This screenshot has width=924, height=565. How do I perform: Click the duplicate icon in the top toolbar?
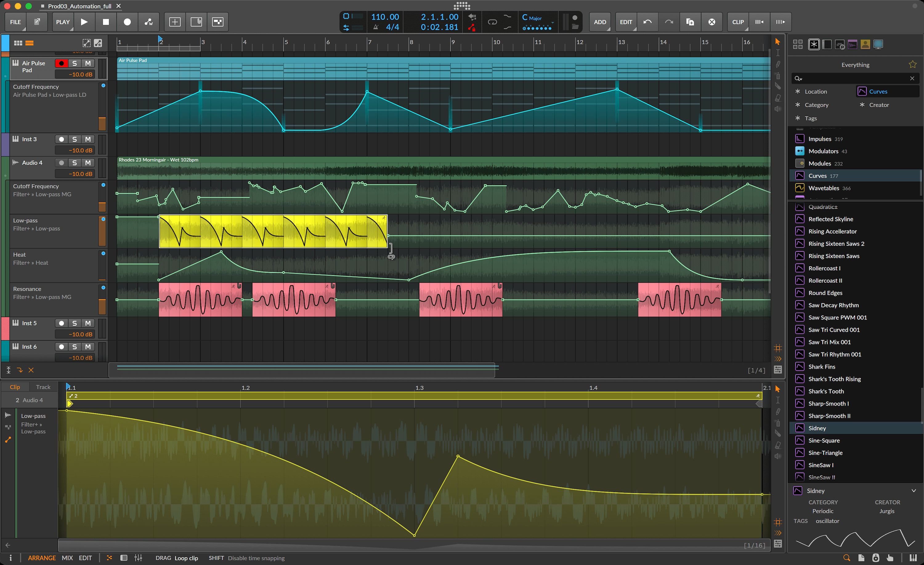click(x=690, y=22)
